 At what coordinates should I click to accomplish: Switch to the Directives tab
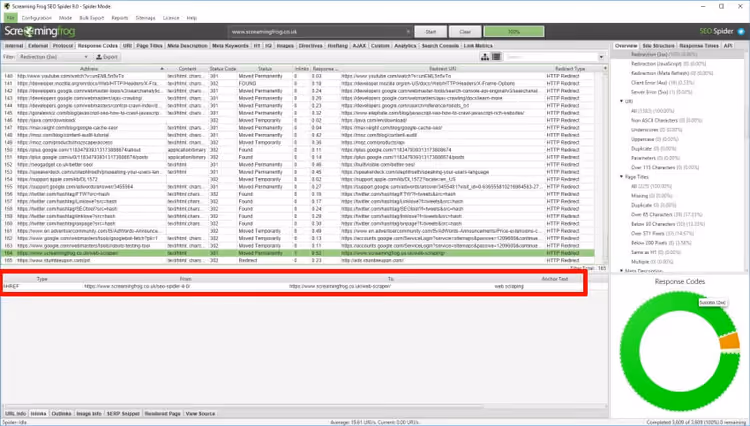pos(310,46)
